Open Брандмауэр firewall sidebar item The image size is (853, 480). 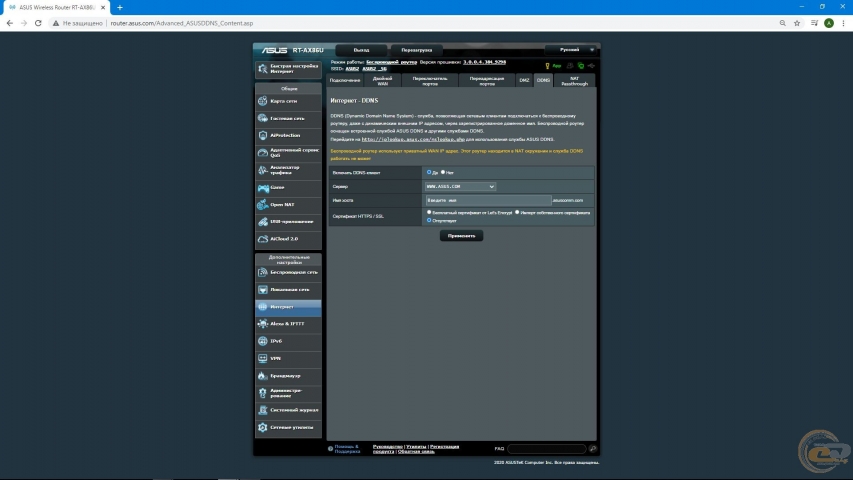point(288,376)
